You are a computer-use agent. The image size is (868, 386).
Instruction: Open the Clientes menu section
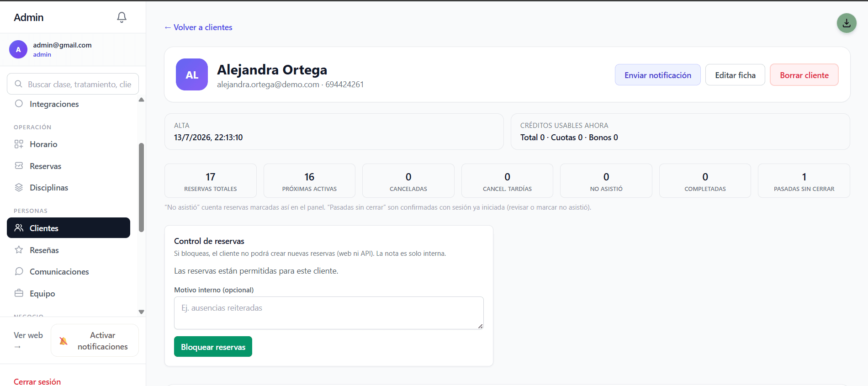click(69, 228)
